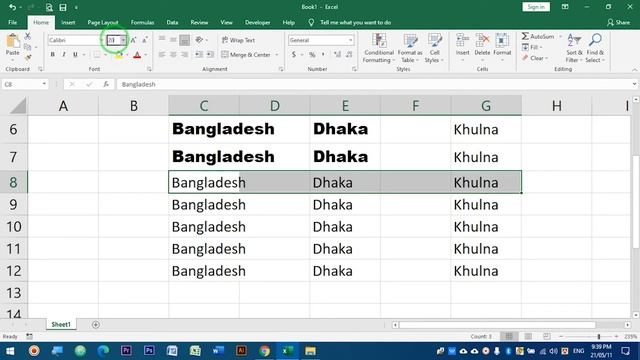
Task: Toggle Wrap Text
Action: (x=238, y=40)
